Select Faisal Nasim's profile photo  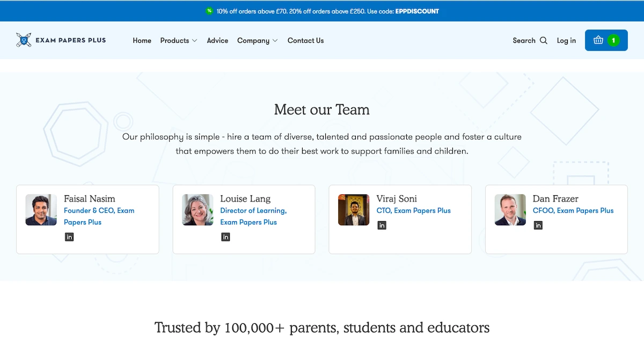(41, 210)
